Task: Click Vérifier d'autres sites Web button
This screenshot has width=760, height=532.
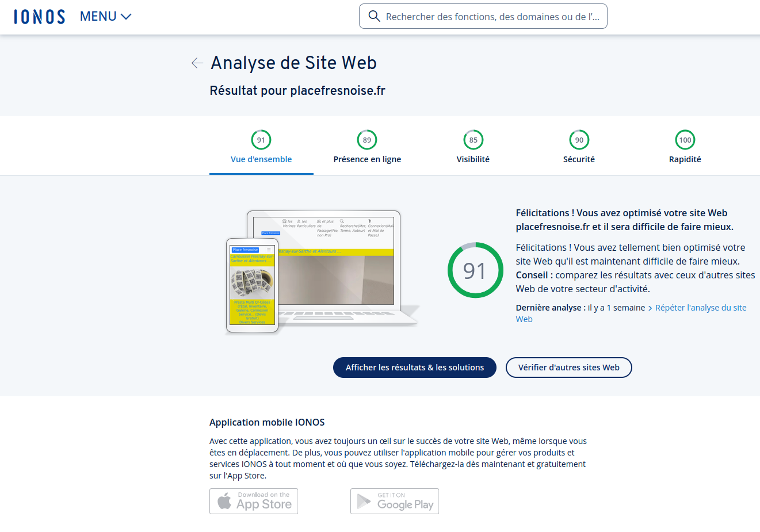Action: (569, 368)
